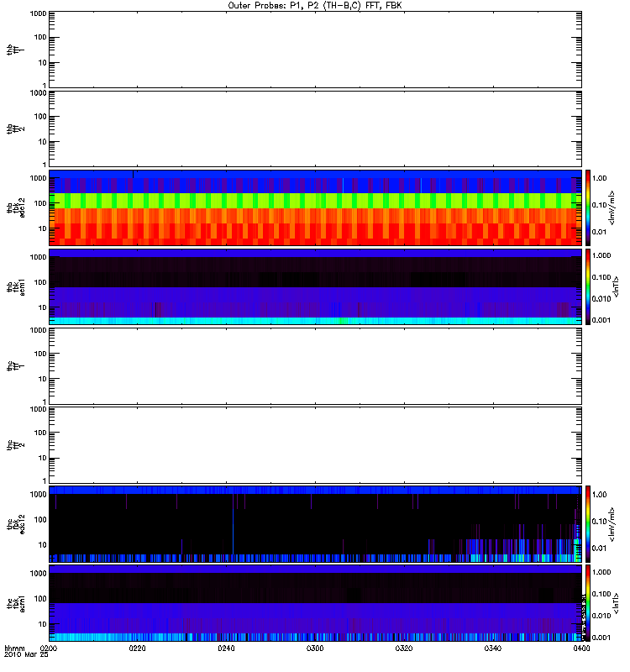
Task: Click the empty thc fff 1 plot panel
Action: tap(315, 366)
